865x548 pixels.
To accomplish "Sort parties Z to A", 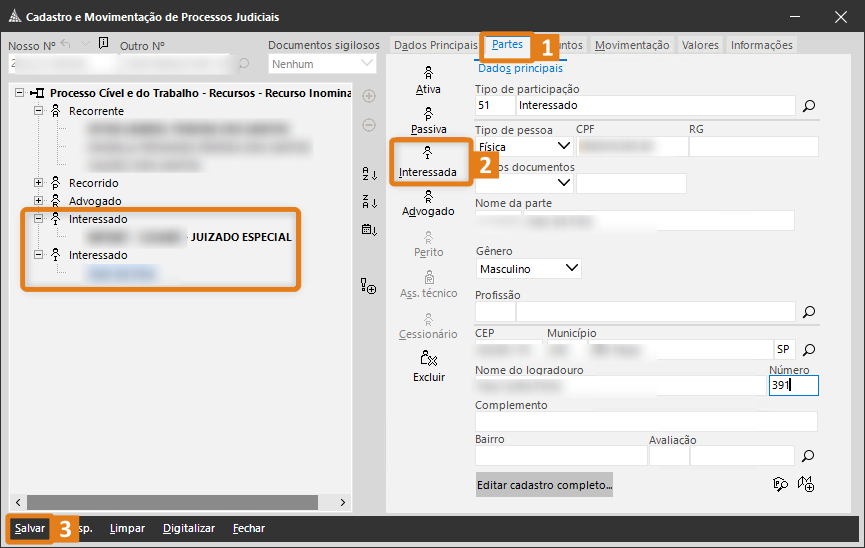I will click(x=369, y=202).
